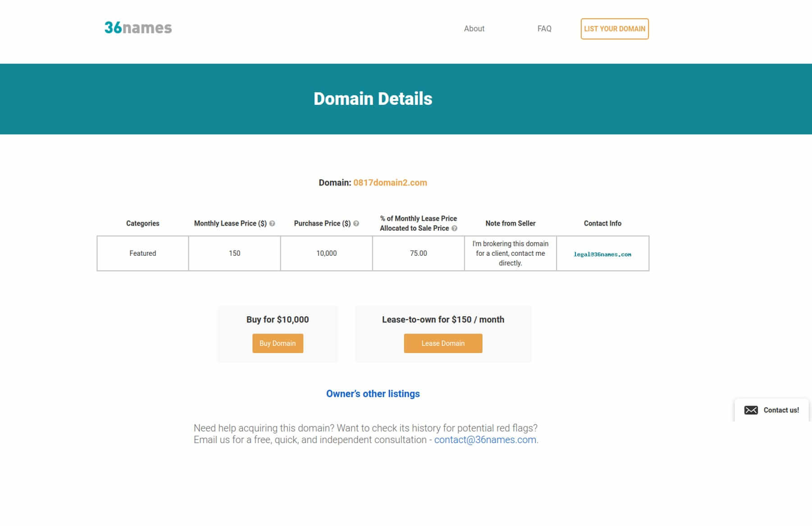Open the 0817domain2.com domain link
812x526 pixels.
click(x=390, y=182)
